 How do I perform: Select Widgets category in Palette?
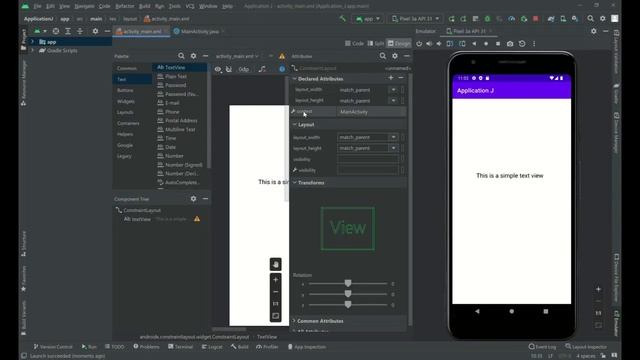pyautogui.click(x=126, y=101)
